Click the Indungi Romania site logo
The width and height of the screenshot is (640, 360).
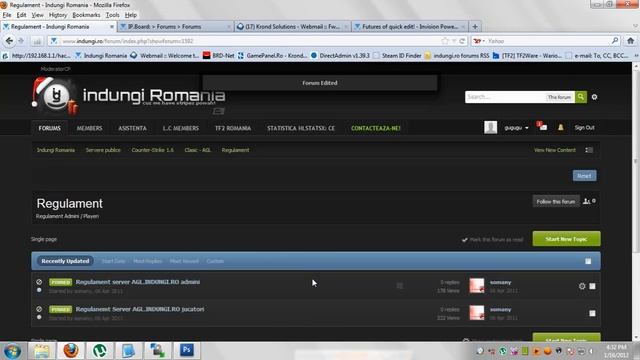[129, 96]
